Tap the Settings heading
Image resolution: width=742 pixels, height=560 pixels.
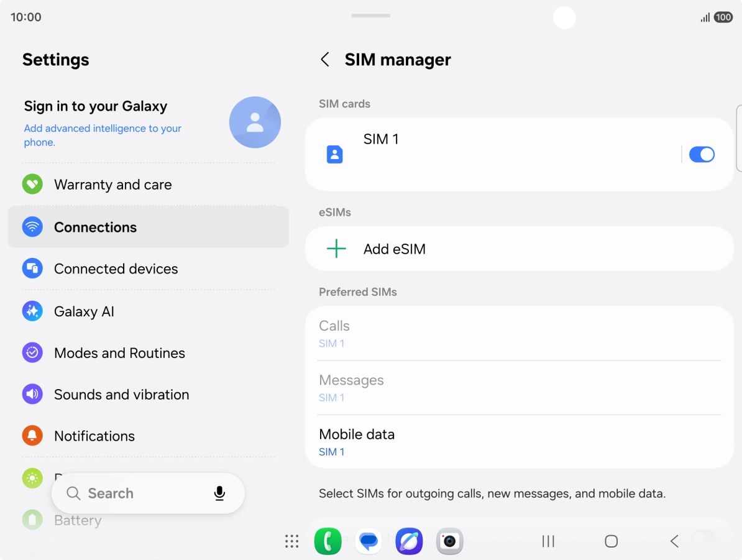tap(56, 60)
